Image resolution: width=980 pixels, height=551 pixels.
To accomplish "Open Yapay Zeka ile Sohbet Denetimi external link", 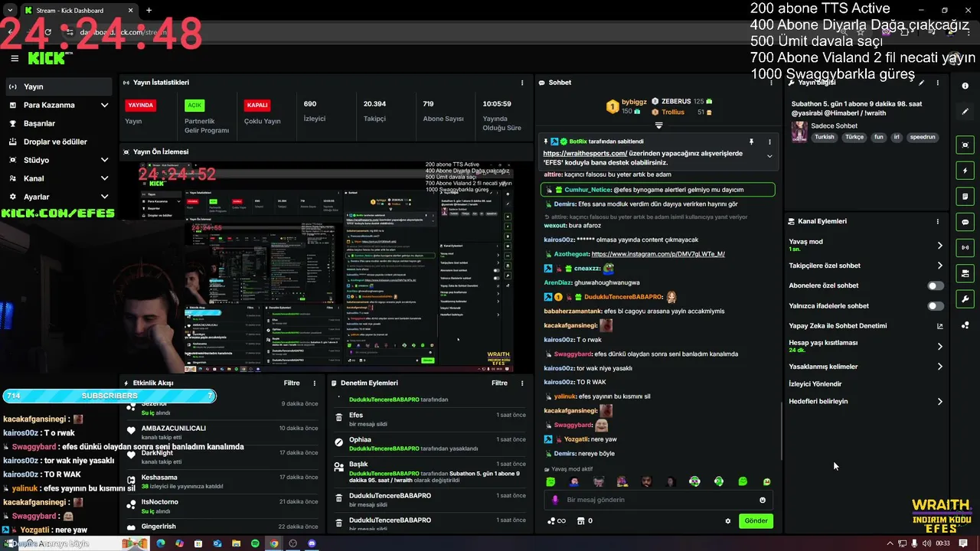I will pos(940,326).
